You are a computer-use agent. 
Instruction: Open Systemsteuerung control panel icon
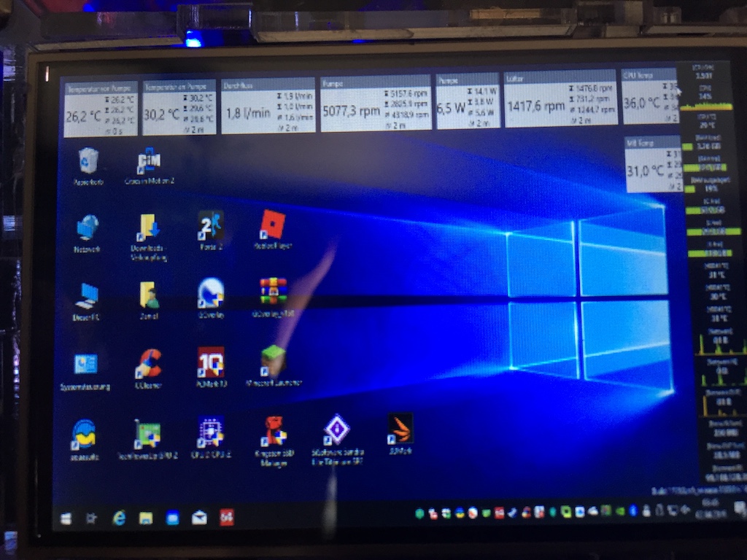coord(85,372)
